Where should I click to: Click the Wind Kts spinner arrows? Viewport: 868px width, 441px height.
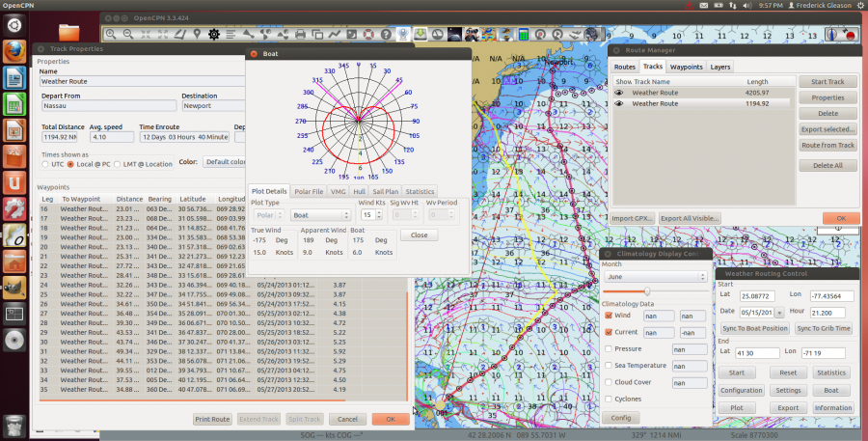379,215
